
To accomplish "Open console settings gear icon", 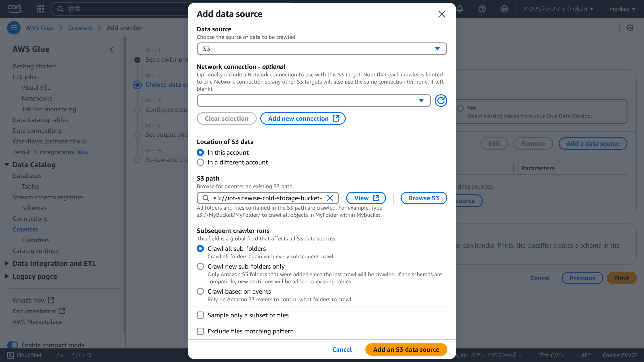I will [x=504, y=9].
